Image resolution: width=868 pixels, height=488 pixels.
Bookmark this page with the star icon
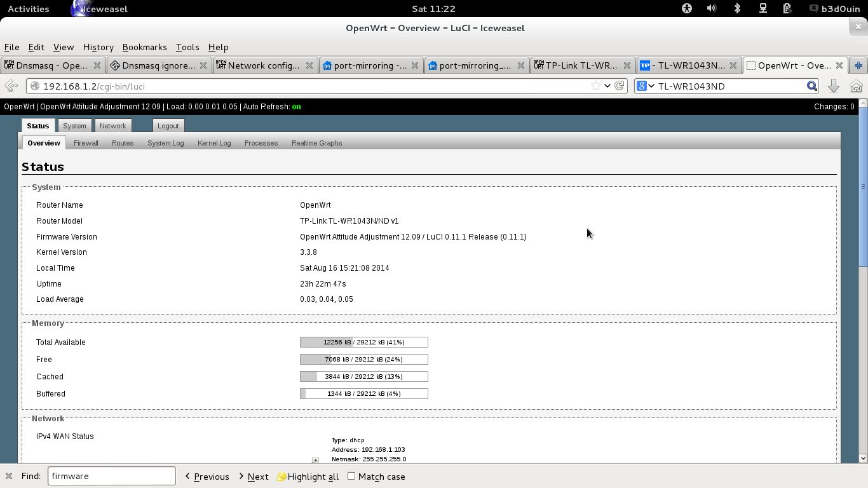595,86
